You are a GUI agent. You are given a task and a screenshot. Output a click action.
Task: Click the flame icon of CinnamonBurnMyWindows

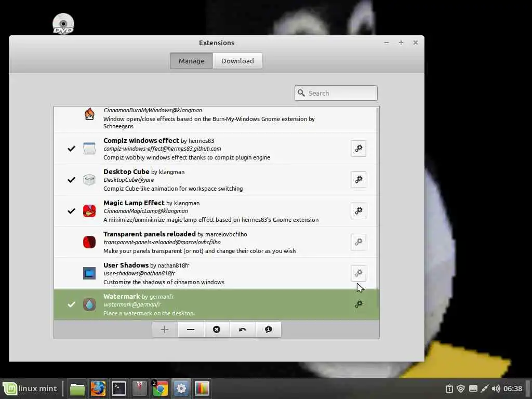89,114
